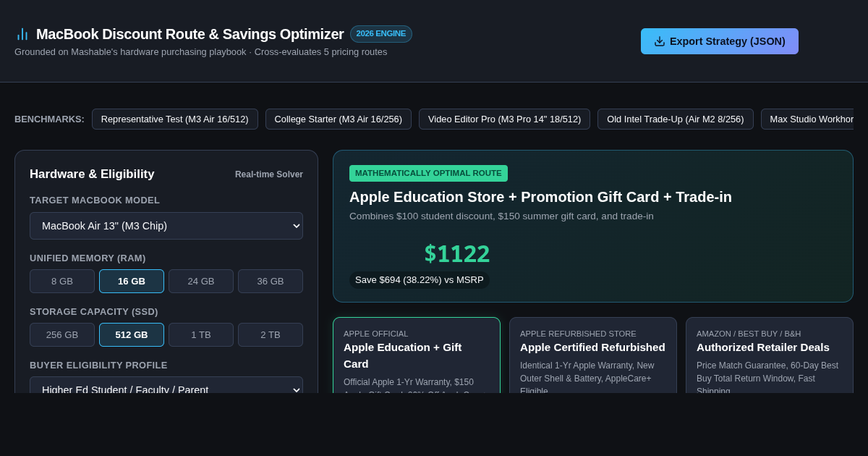Image resolution: width=868 pixels, height=456 pixels.
Task: Click the bar chart logo icon
Action: tap(22, 34)
